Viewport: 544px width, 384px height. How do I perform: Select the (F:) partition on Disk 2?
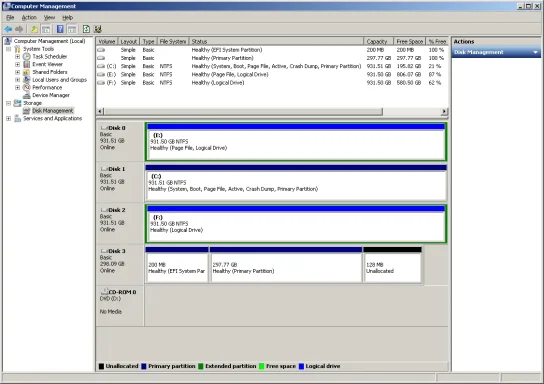pos(296,224)
